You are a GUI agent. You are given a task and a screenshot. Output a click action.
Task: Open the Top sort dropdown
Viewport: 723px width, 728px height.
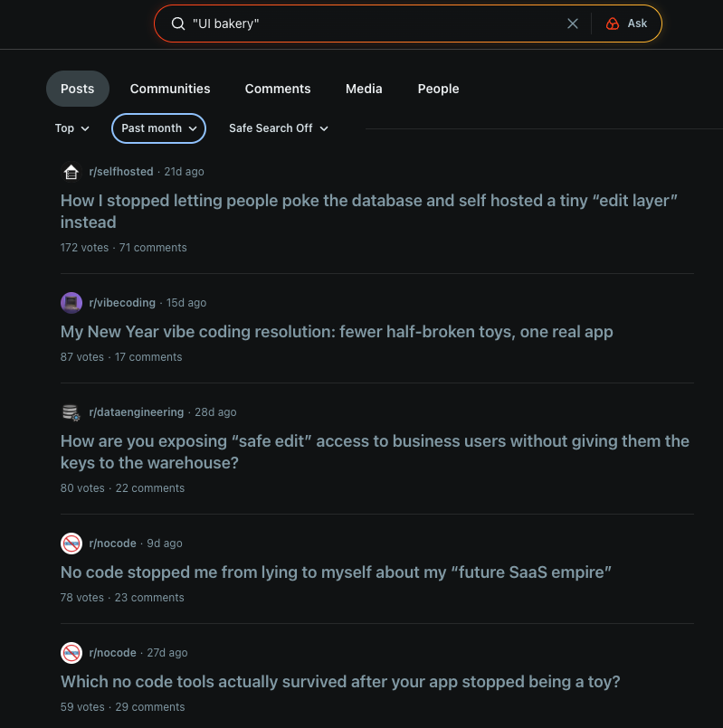71,128
